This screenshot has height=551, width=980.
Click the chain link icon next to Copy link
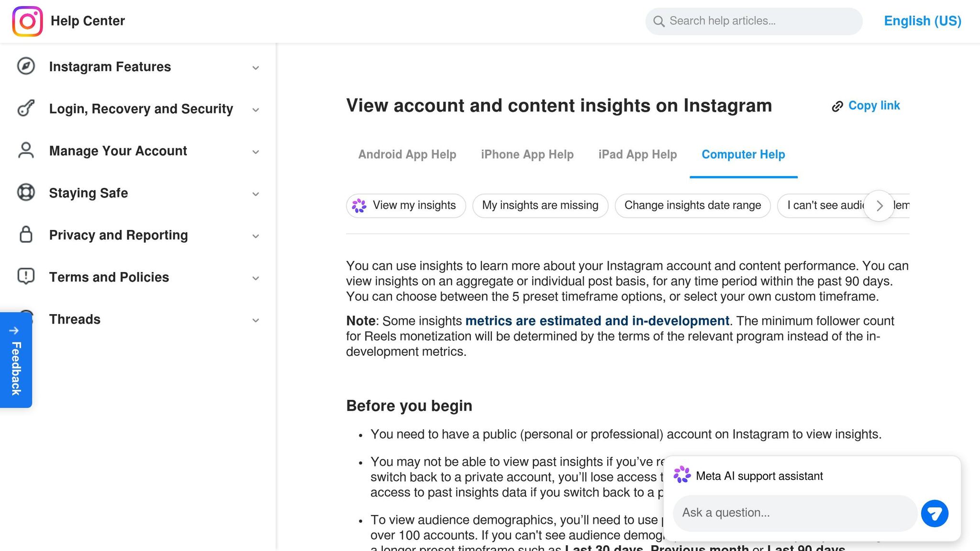coord(837,106)
